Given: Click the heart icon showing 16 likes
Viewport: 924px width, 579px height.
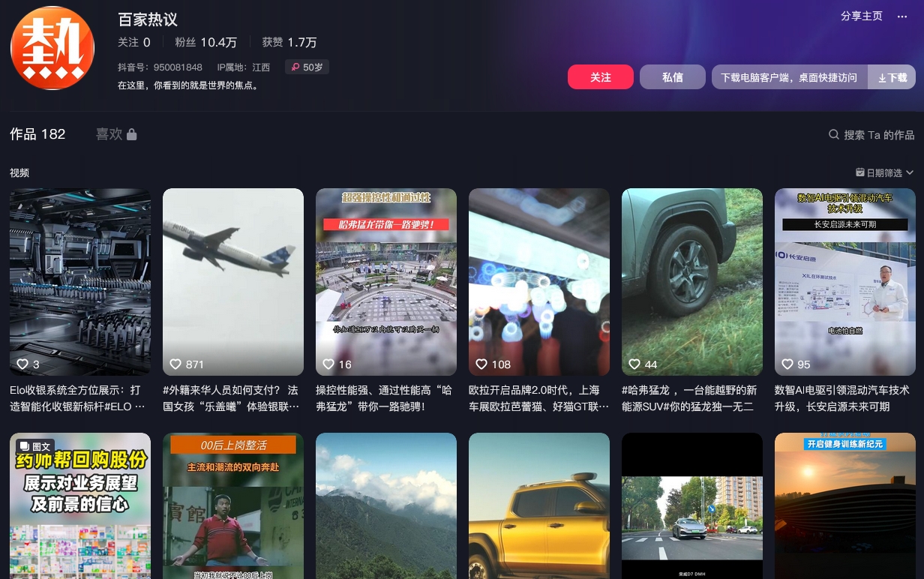Looking at the screenshot, I should [328, 364].
